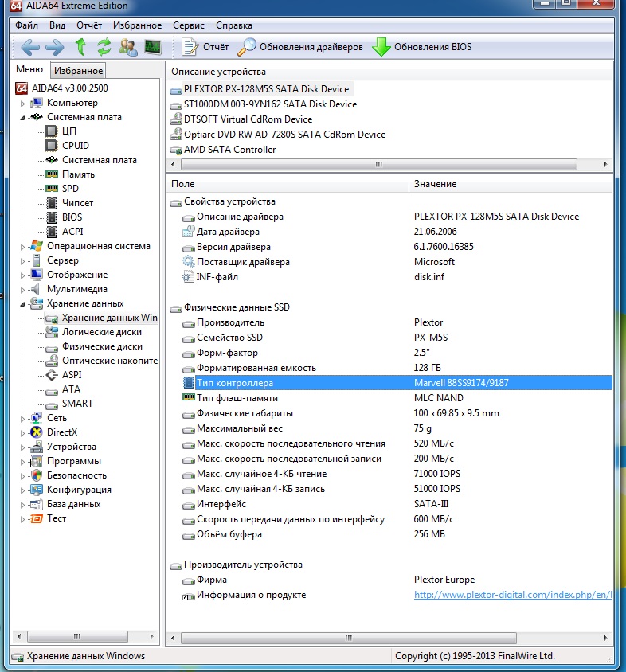Click the Обновления драйверов toolbar button
This screenshot has height=672, width=626.
coord(302,47)
